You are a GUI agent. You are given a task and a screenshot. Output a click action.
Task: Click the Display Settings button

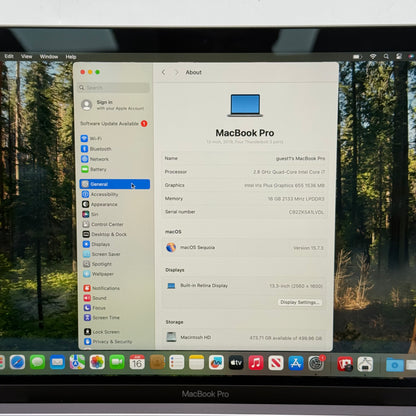tap(300, 302)
